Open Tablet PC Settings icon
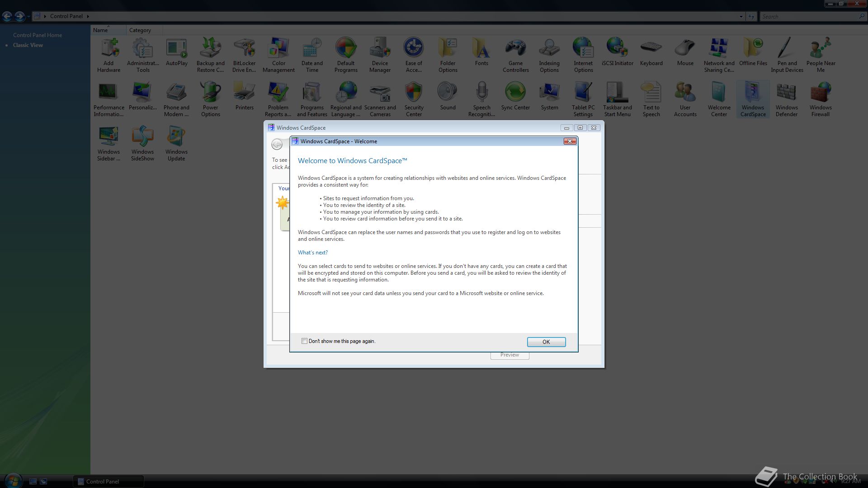The height and width of the screenshot is (488, 868). click(583, 99)
